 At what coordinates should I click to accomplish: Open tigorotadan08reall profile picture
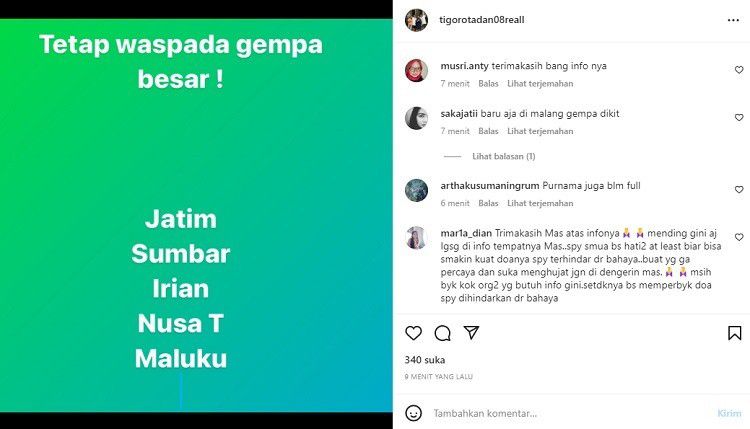click(417, 20)
